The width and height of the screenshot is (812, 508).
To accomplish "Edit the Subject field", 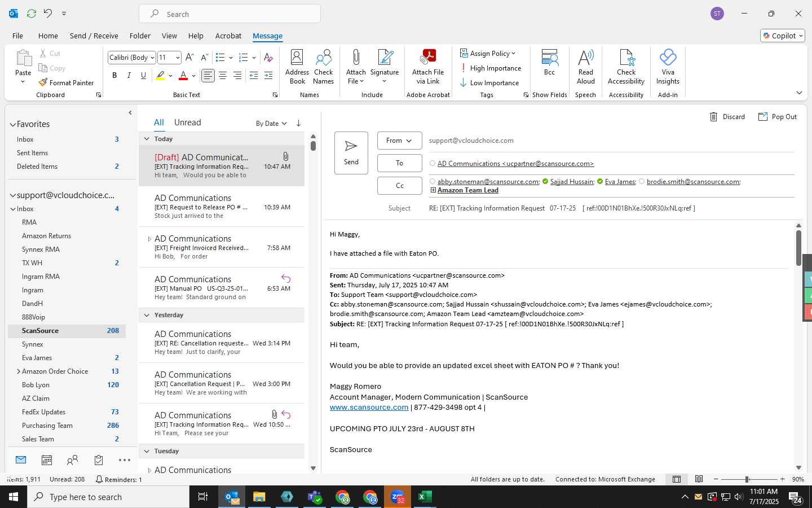I will tap(611, 208).
